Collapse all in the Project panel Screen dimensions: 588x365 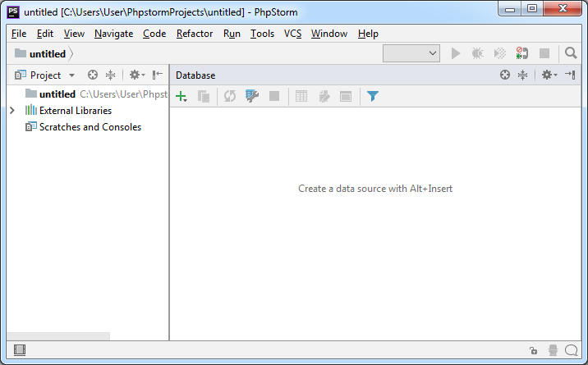point(110,75)
